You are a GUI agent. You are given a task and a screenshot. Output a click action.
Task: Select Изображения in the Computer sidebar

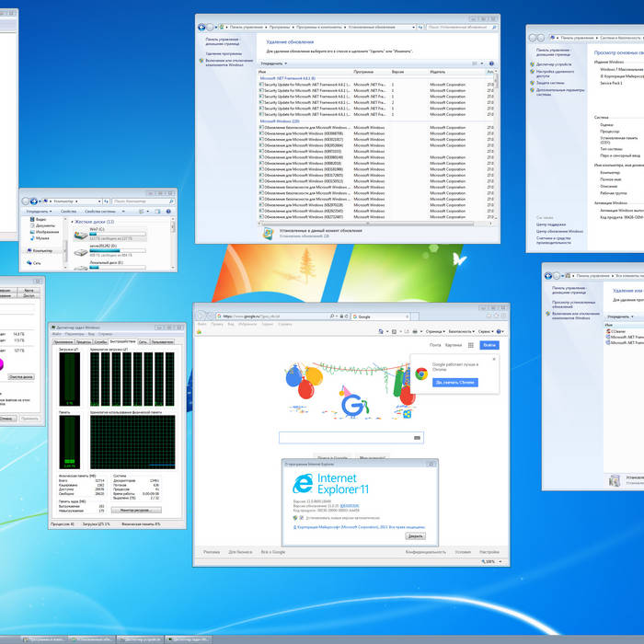click(44, 232)
